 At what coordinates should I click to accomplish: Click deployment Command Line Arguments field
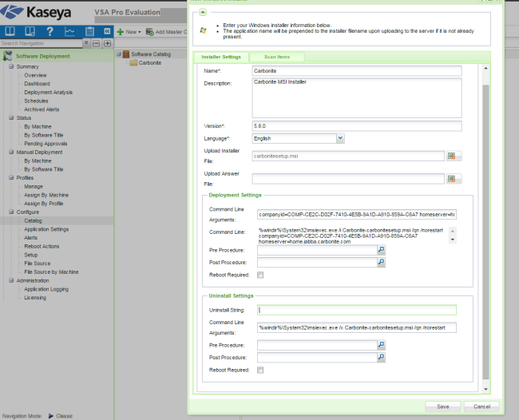coord(357,215)
